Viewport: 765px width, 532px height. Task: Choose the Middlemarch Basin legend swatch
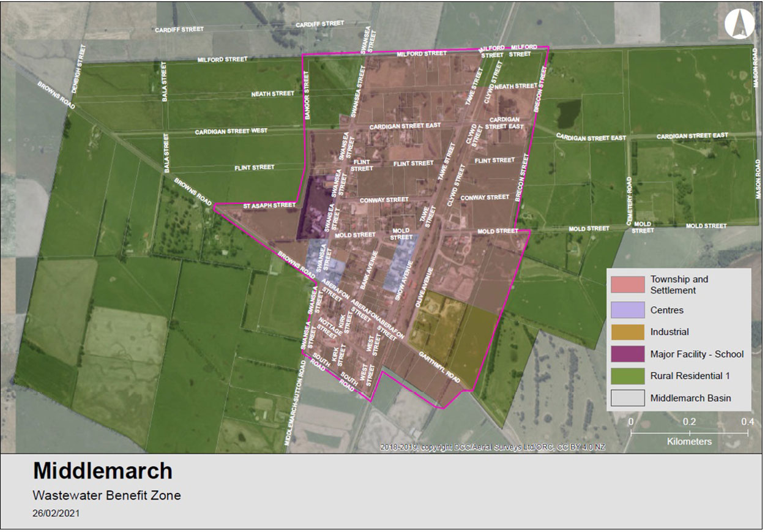click(x=627, y=398)
